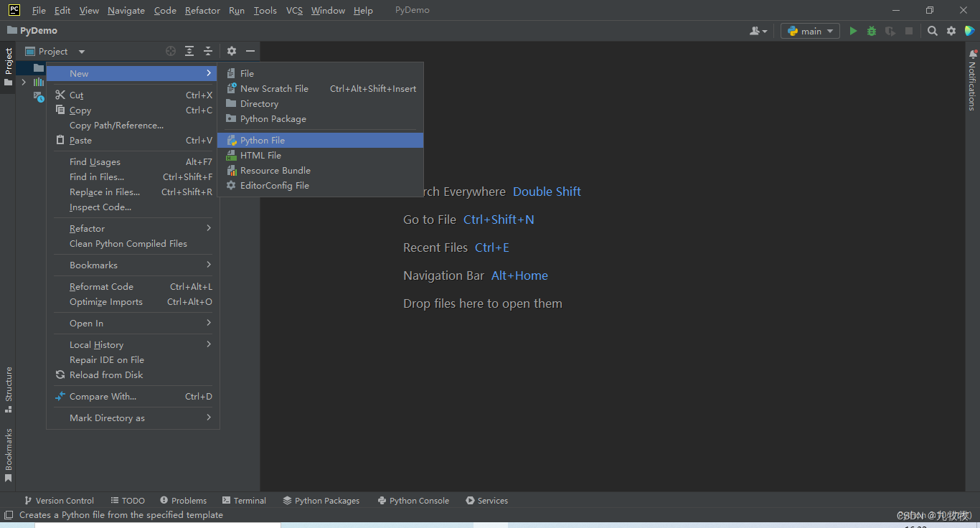The height and width of the screenshot is (528, 980).
Task: Click Expand All icon in Project panel
Action: [x=189, y=51]
